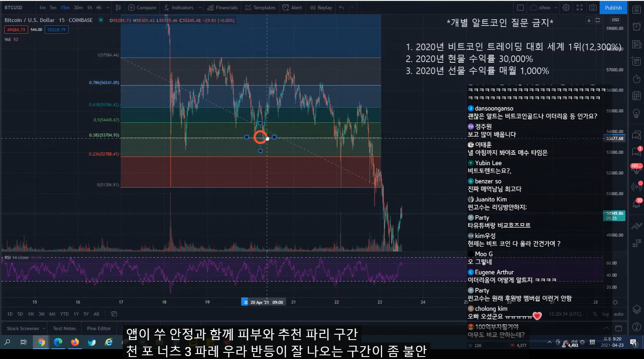This screenshot has height=359, width=644.
Task: Toggle log scale mode
Action: (606, 314)
